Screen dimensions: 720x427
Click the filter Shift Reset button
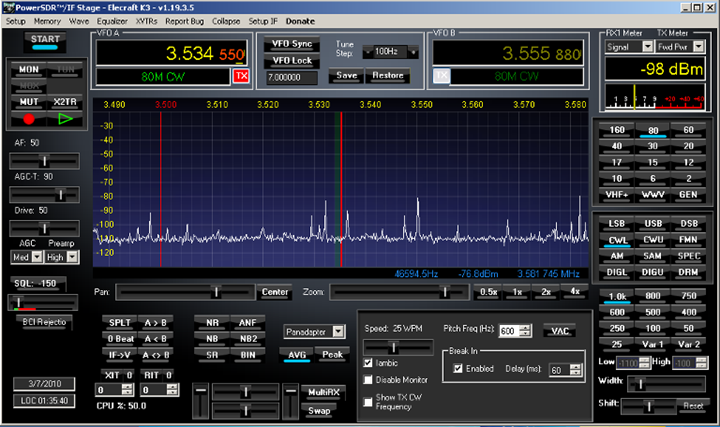[693, 406]
